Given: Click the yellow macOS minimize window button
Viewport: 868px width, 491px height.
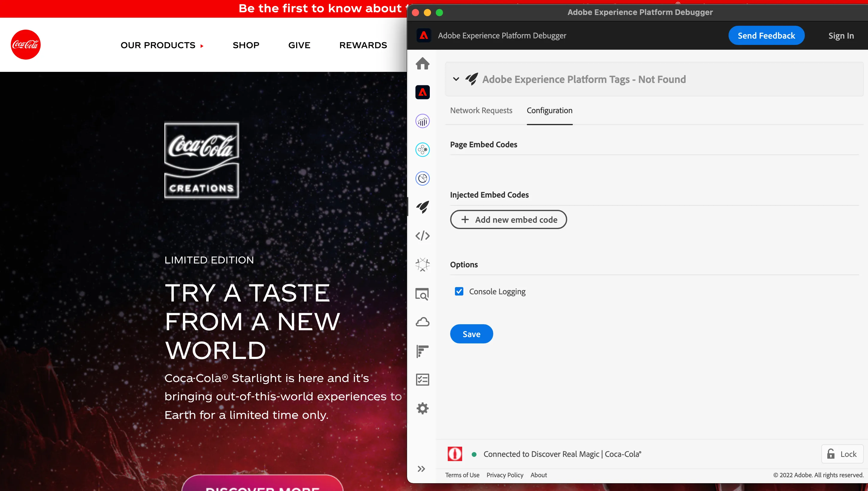Looking at the screenshot, I should [427, 13].
